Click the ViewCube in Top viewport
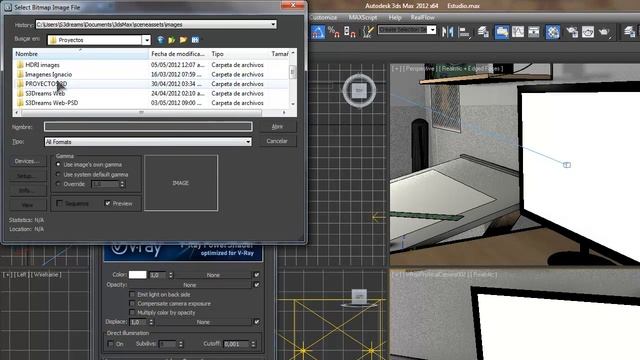 point(359,90)
